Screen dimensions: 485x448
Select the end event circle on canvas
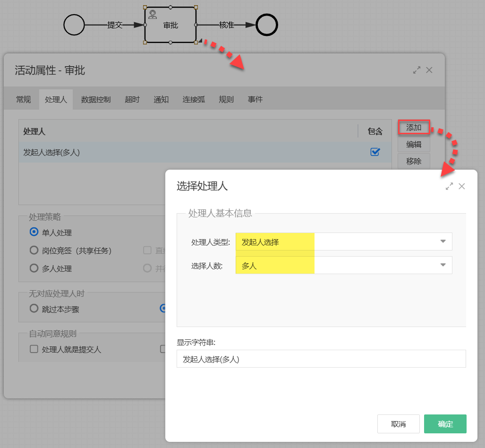coord(266,25)
